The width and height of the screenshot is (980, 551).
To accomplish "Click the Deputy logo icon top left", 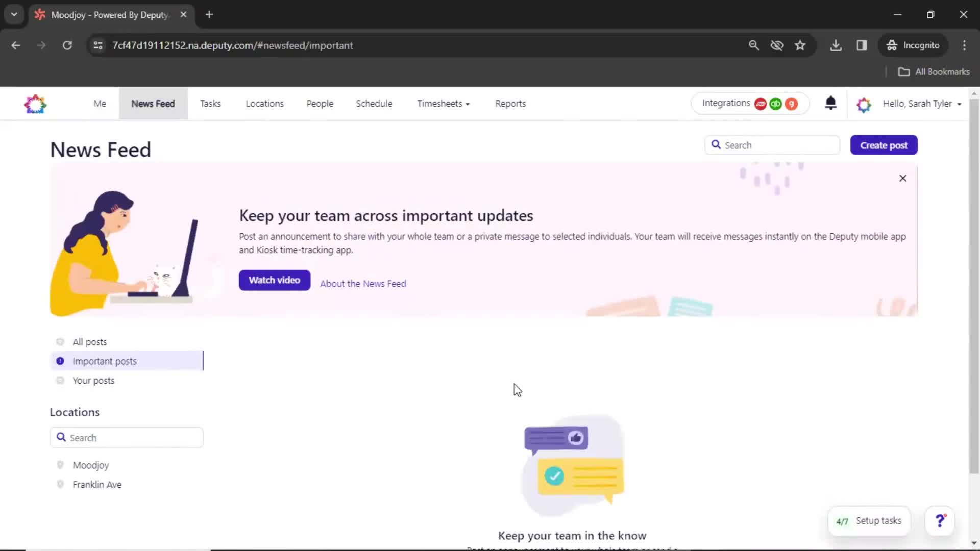I will (35, 104).
